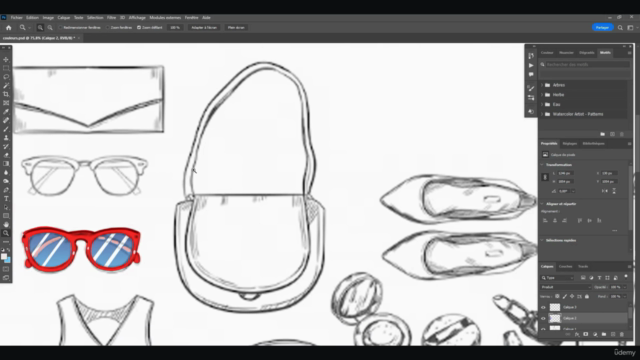640x360 pixels.
Task: Select the Brush tool
Action: coord(6,129)
